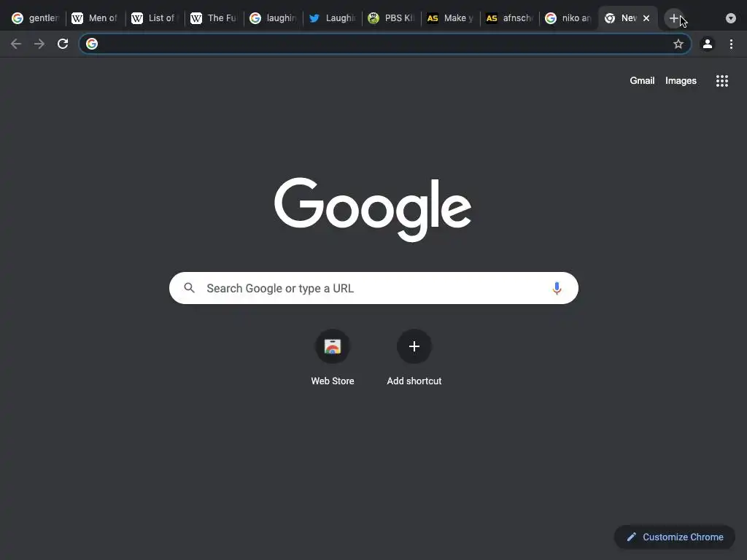Switch to the 'laughin' Google tab
Viewport: 747px width, 560px height.
tap(273, 18)
